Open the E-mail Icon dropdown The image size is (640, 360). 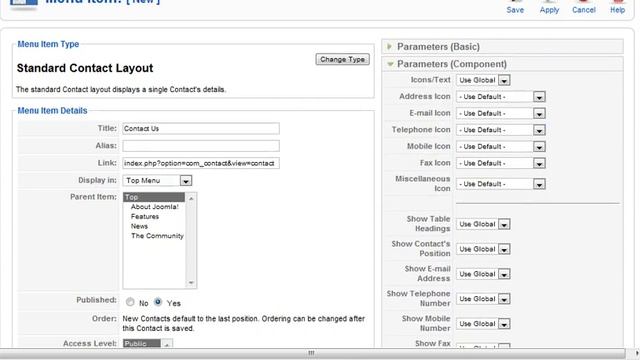501,113
